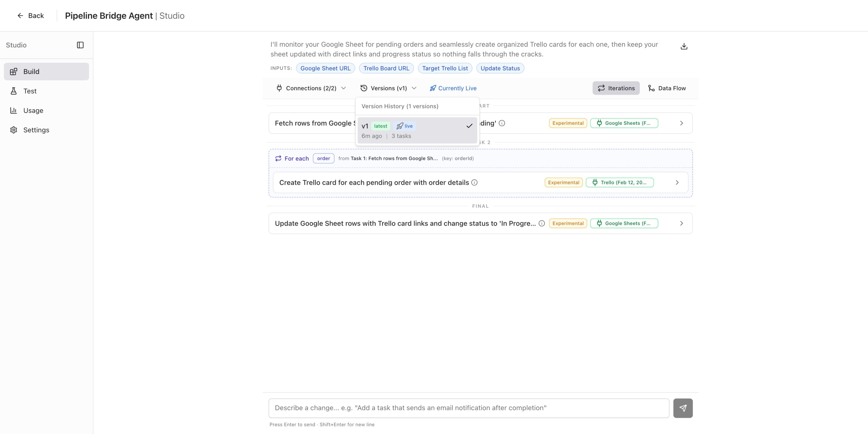Viewport: 868px width, 434px height.
Task: Click the download icon near agent description
Action: (684, 46)
